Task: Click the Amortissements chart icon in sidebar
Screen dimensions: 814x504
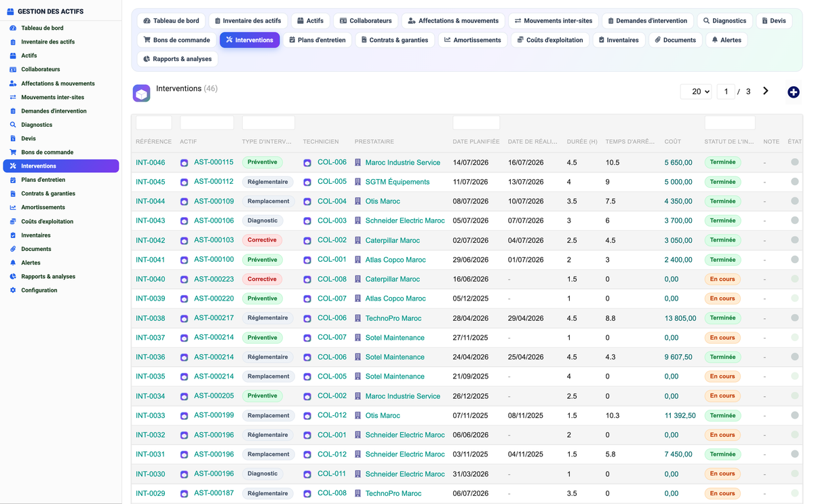Action: (x=13, y=208)
